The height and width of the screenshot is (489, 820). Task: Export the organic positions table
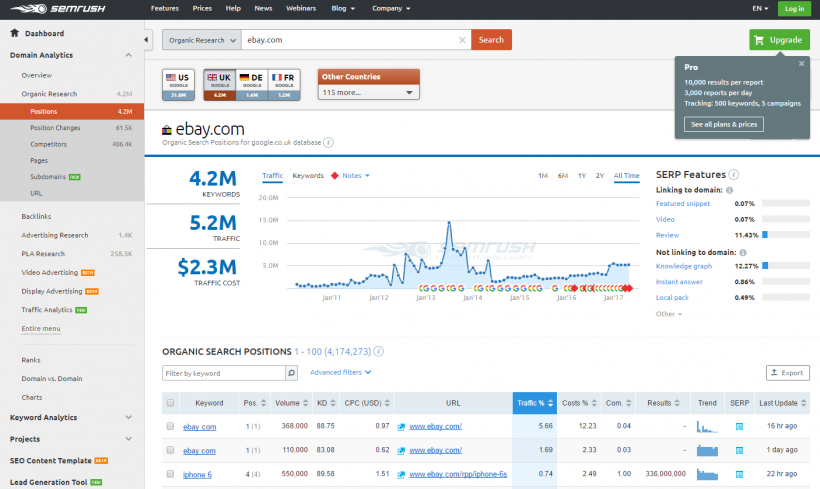(788, 373)
